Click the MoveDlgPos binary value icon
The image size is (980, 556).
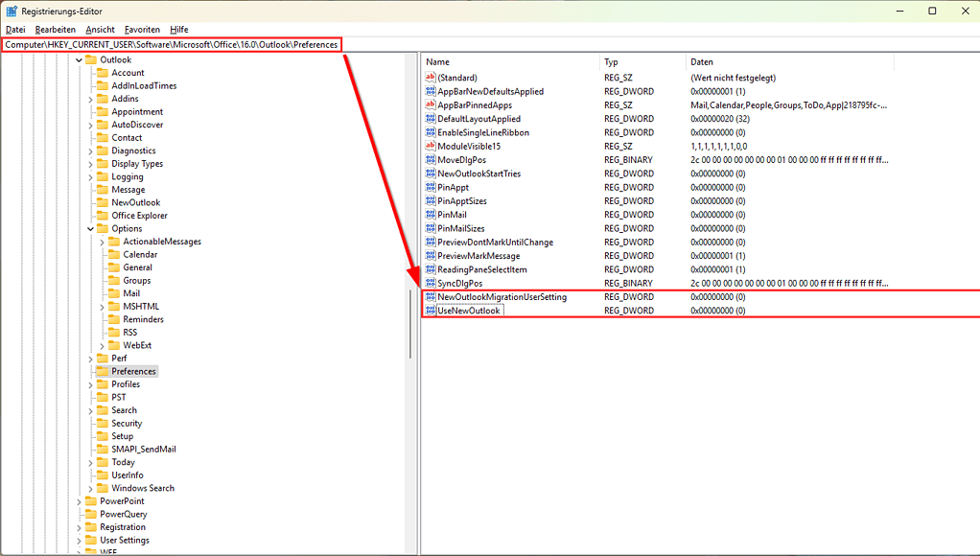[x=431, y=160]
